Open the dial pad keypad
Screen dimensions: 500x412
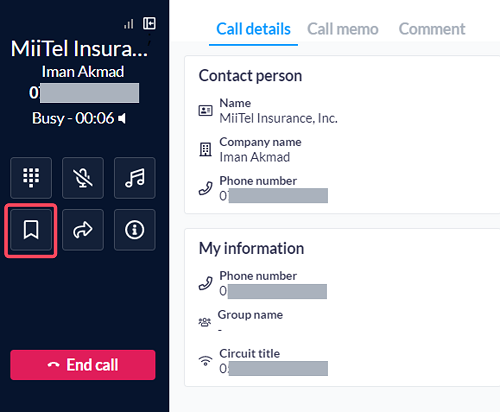point(31,178)
